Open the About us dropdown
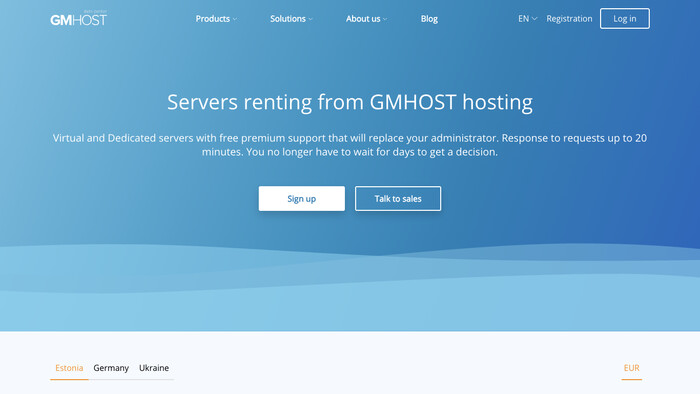The image size is (700, 394). tap(366, 19)
